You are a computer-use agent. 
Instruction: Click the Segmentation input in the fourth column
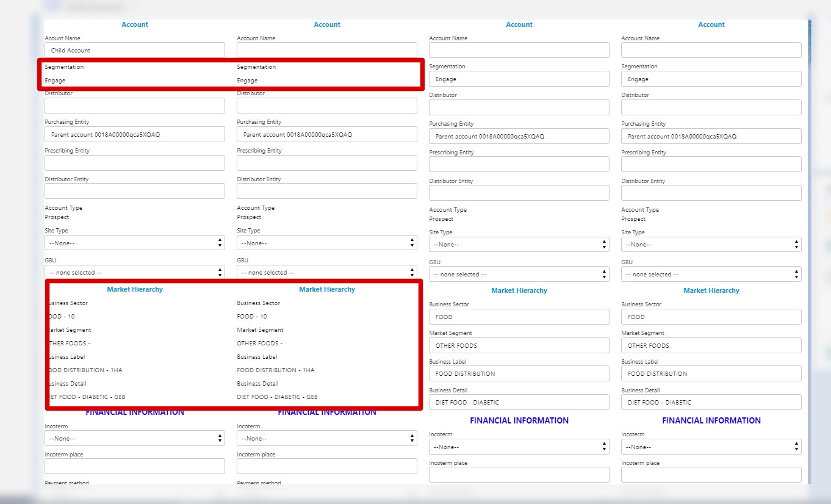coord(711,79)
